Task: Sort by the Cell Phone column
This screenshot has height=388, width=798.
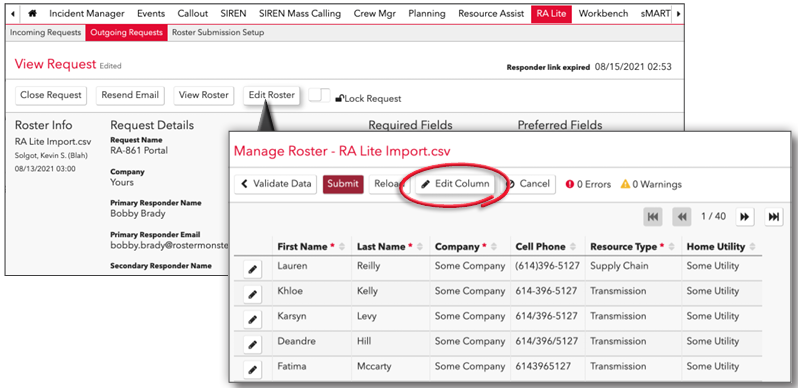Action: tap(573, 247)
